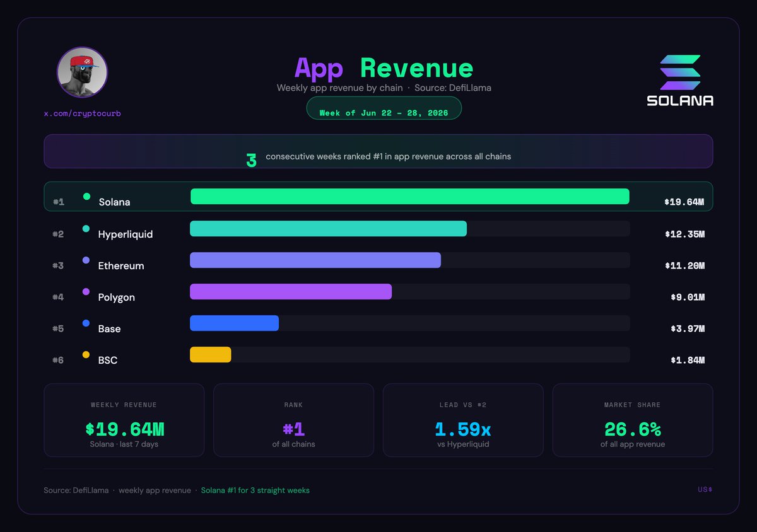Click the blue dot beside Base

pyautogui.click(x=86, y=323)
